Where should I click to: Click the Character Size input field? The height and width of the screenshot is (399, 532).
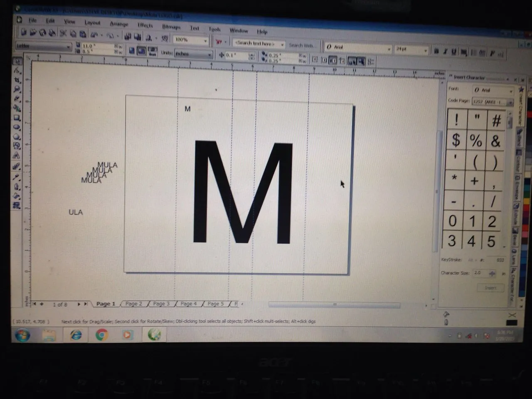click(480, 273)
